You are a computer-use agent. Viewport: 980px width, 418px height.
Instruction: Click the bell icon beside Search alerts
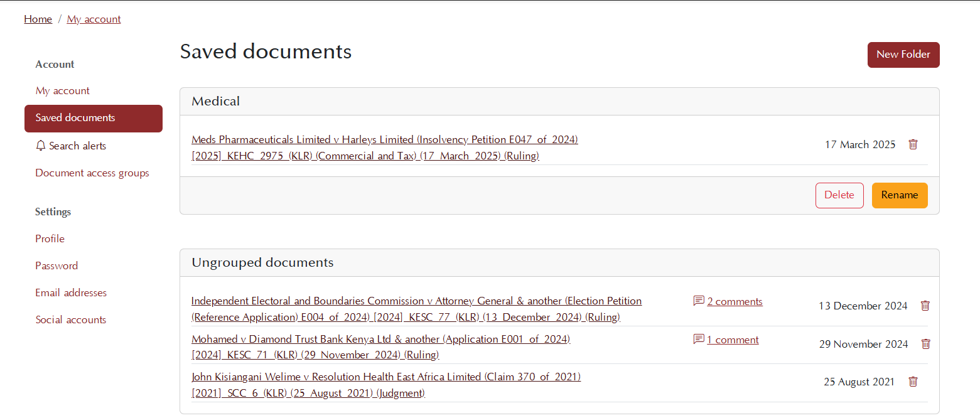pyautogui.click(x=41, y=146)
